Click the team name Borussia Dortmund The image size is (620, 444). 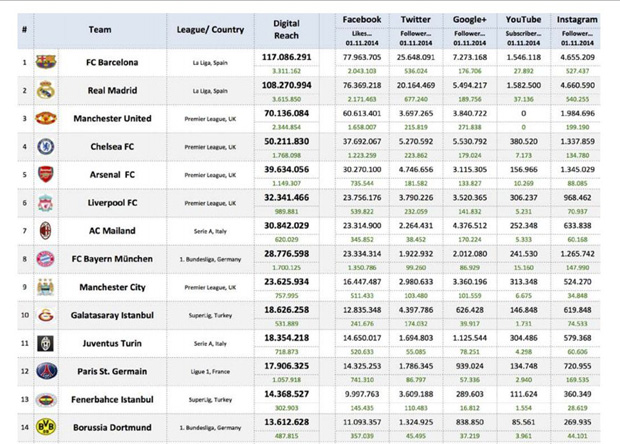[112, 428]
